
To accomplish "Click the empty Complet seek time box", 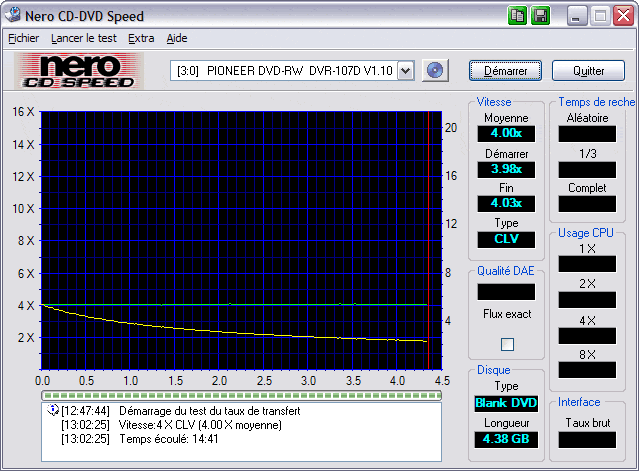I will coord(587,204).
